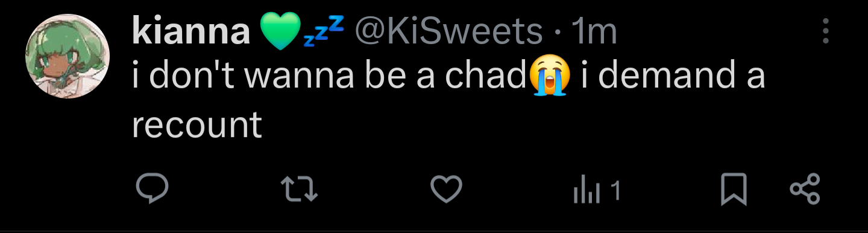Image resolution: width=868 pixels, height=233 pixels.
Task: Bookmark this tweet
Action: pos(734,190)
